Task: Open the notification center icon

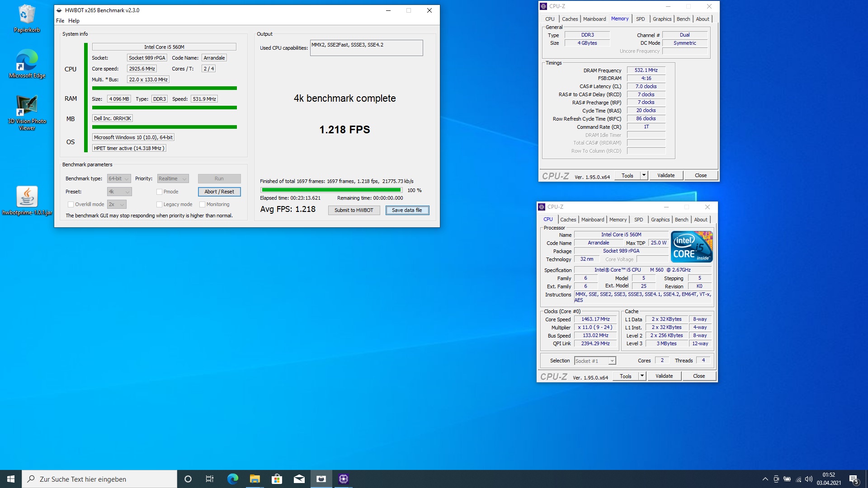Action: pyautogui.click(x=854, y=479)
